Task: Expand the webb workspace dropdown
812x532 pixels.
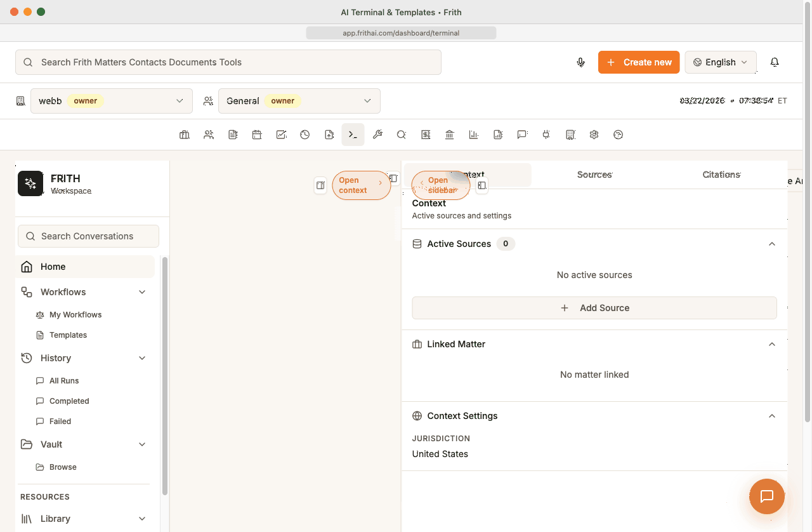Action: pos(180,100)
